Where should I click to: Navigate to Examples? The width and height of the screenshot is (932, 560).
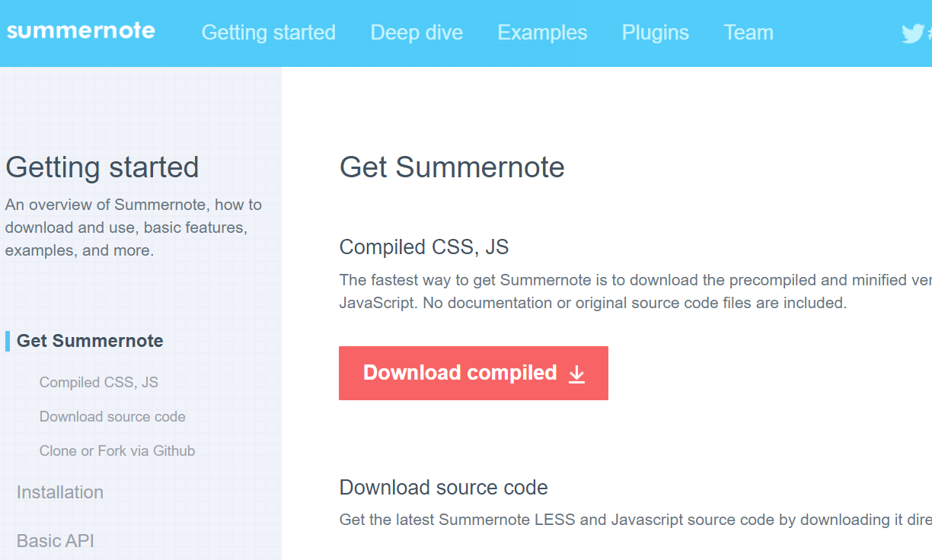point(542,33)
